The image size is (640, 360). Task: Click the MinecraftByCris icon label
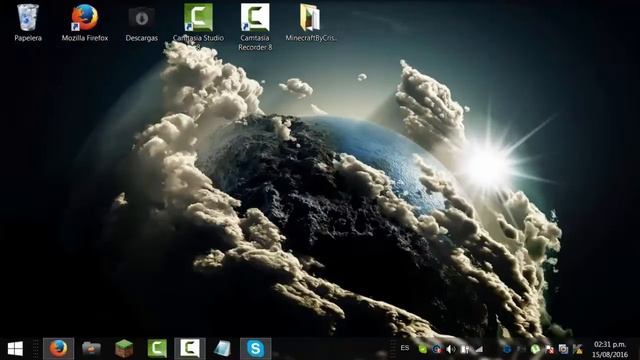[311, 38]
